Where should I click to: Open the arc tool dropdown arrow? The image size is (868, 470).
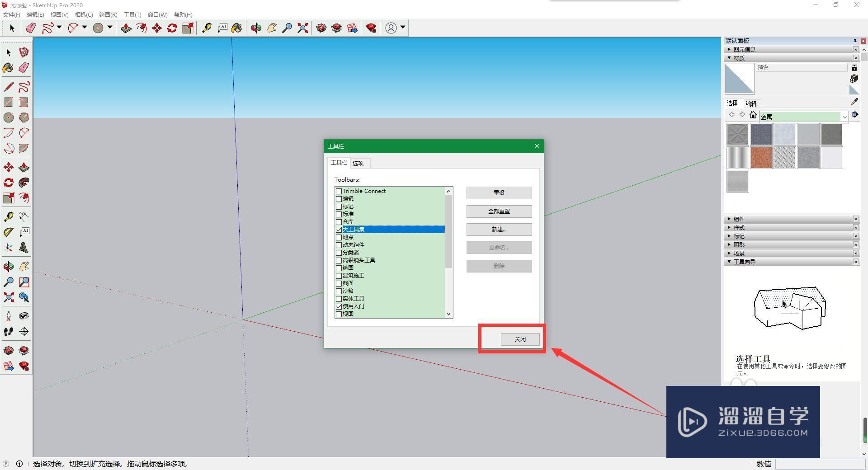tap(84, 28)
